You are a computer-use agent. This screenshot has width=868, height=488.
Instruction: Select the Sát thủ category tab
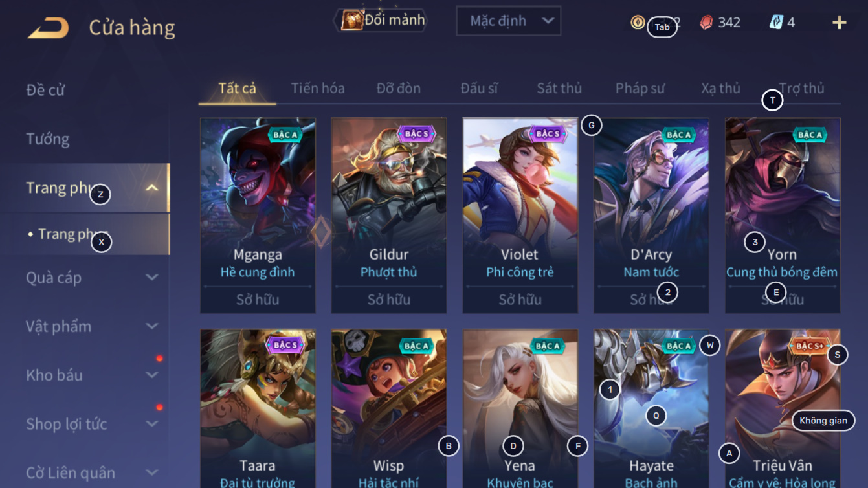pyautogui.click(x=559, y=88)
